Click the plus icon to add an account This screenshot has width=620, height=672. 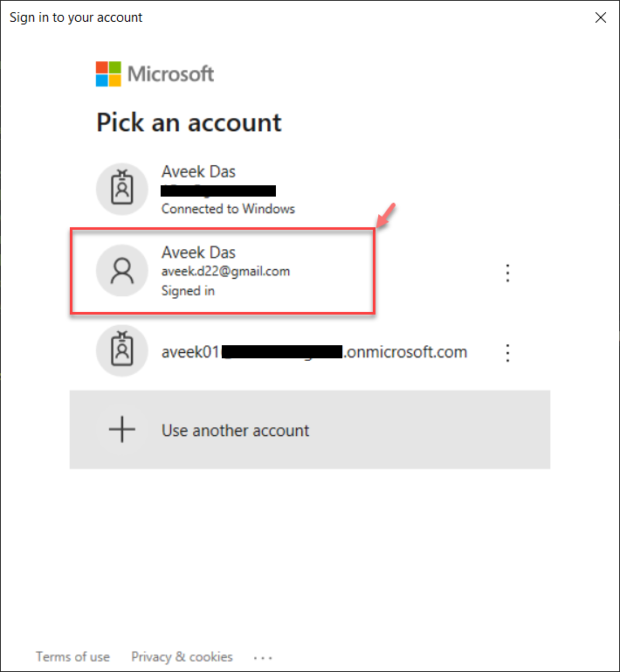(121, 430)
